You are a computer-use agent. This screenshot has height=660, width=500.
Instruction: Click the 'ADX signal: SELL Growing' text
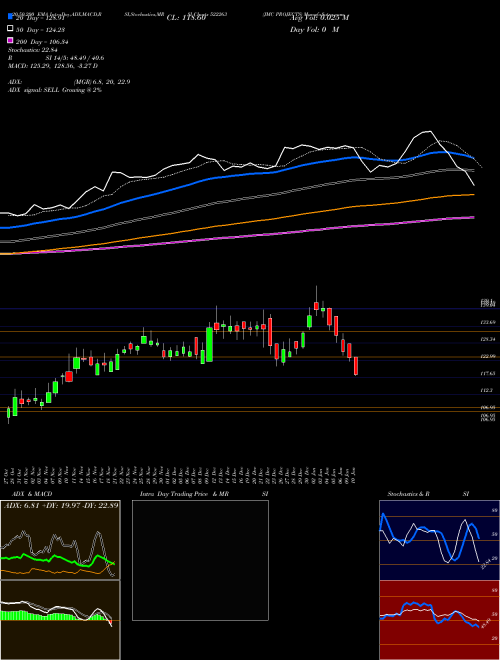(49, 90)
